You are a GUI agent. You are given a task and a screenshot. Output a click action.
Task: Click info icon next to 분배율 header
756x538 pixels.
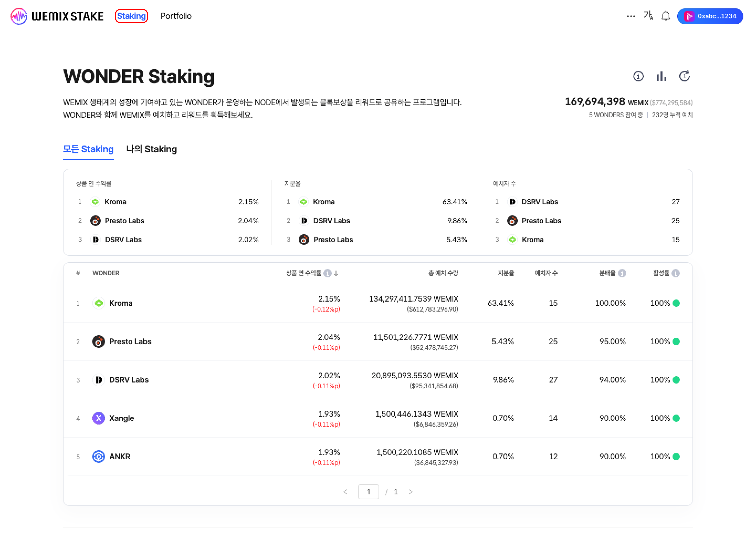[x=622, y=273]
